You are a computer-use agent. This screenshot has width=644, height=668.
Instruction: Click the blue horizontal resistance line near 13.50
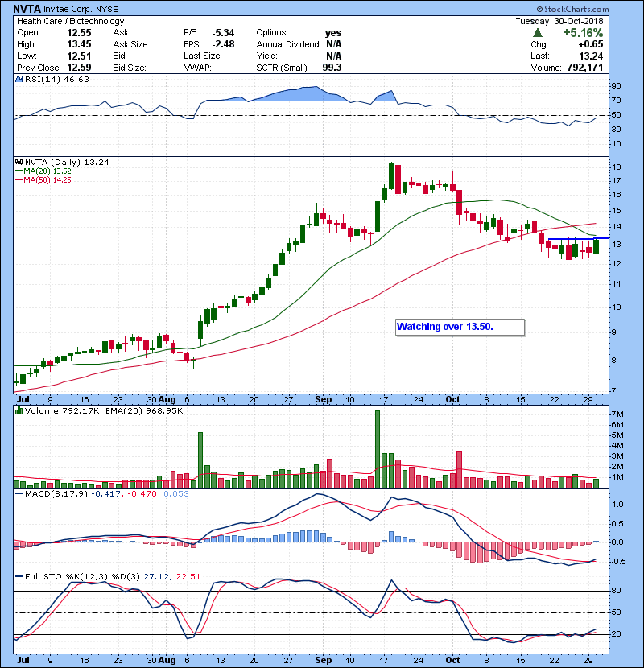coord(578,238)
